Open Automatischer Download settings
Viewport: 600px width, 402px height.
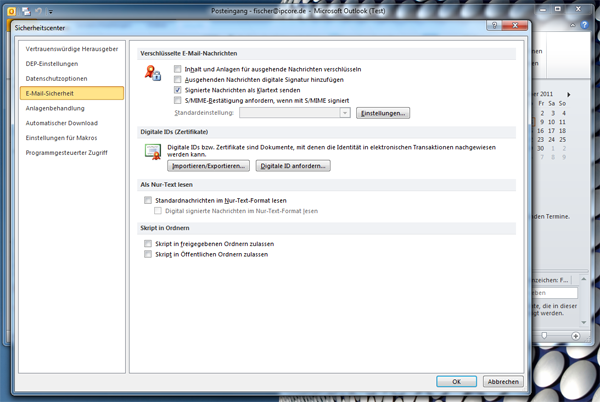72,123
